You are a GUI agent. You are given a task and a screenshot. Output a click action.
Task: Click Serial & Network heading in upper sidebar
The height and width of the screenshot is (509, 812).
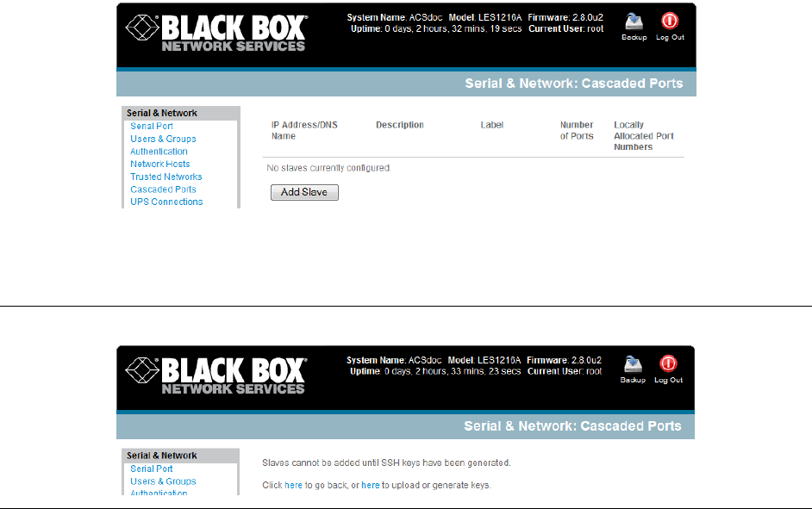coord(161,113)
